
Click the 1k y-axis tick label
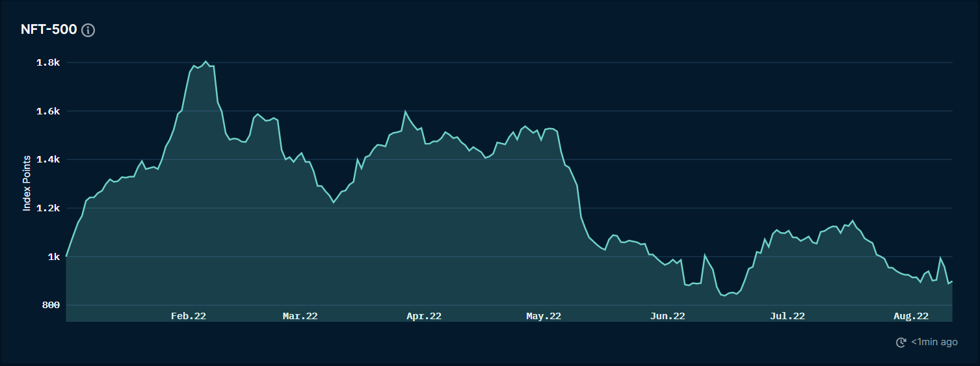53,257
